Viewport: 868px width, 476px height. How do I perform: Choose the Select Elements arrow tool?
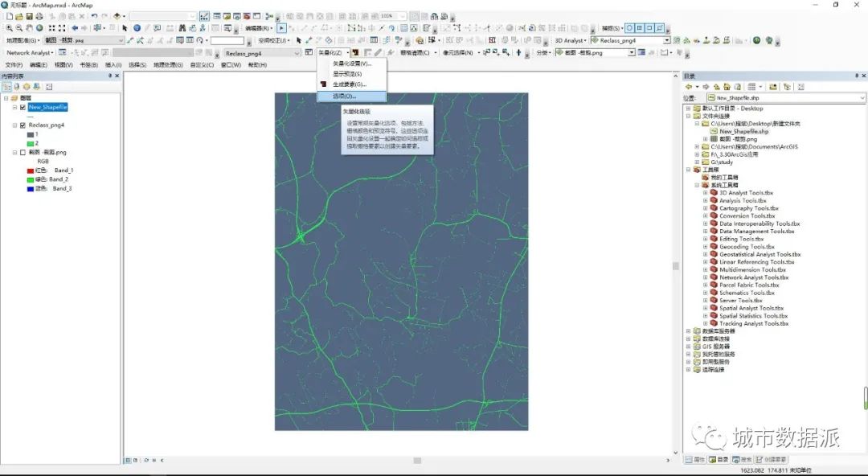(x=125, y=27)
